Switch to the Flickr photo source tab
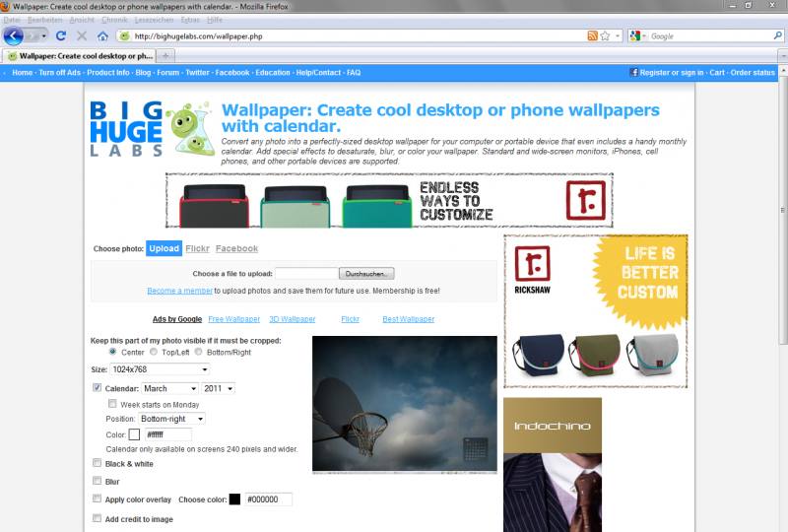 198,248
